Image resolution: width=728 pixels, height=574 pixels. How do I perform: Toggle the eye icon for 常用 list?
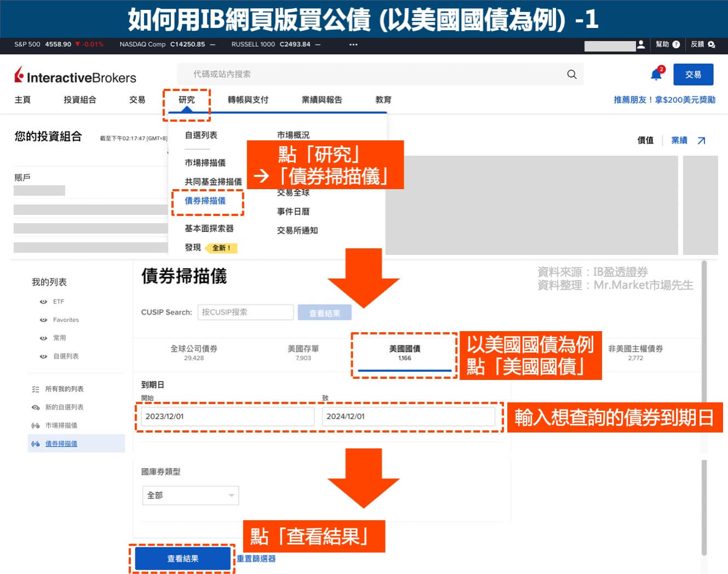(43, 338)
